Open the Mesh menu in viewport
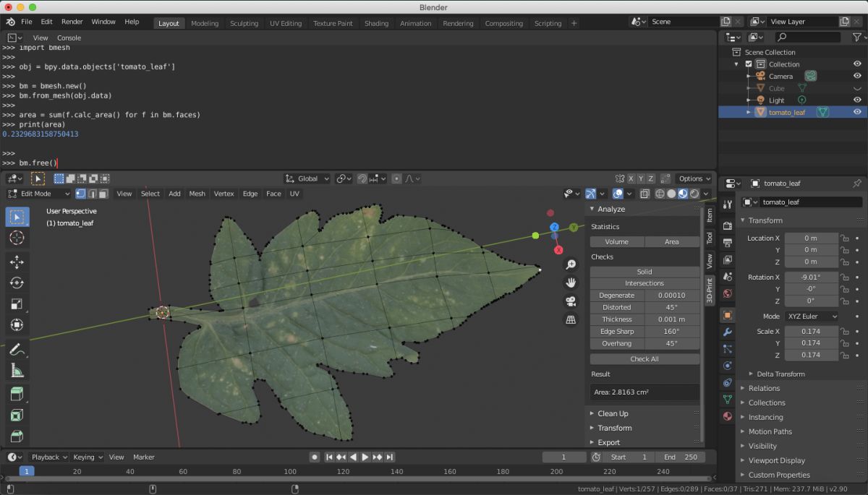Screen dimensions: 868x495 [197, 194]
